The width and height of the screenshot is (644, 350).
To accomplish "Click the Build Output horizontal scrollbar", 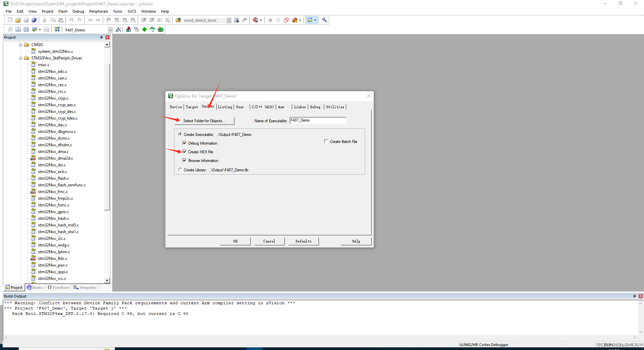I will 321,338.
